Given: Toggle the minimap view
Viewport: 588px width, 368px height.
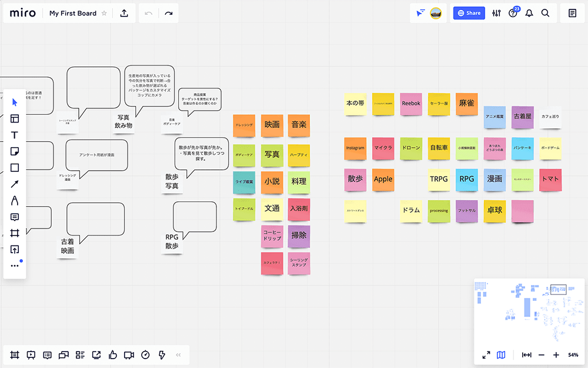Looking at the screenshot, I should (501, 355).
